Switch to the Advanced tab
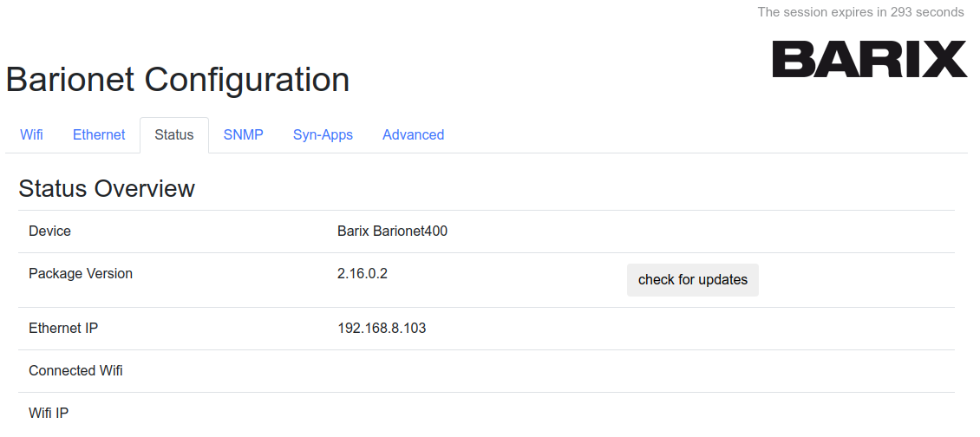This screenshot has width=980, height=437. 413,135
